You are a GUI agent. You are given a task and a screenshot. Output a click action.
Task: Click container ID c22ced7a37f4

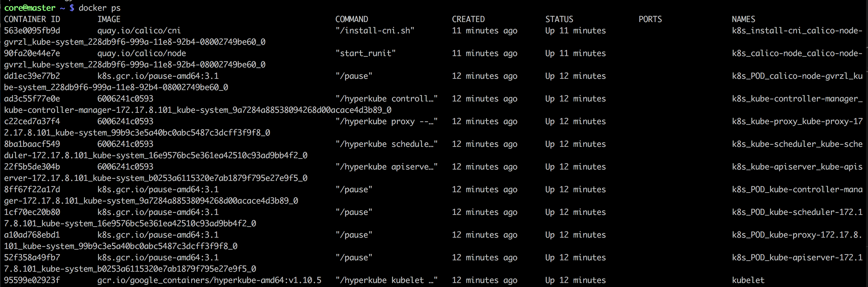pos(32,121)
